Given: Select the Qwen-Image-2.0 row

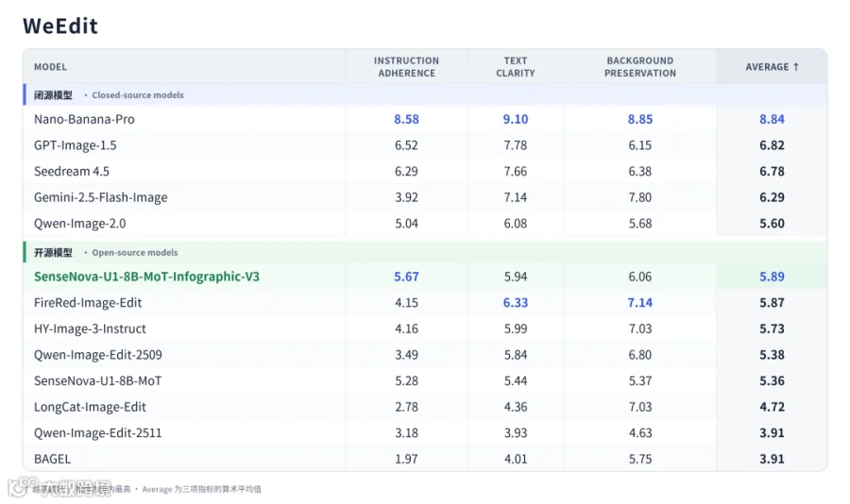Looking at the screenshot, I should (x=425, y=224).
